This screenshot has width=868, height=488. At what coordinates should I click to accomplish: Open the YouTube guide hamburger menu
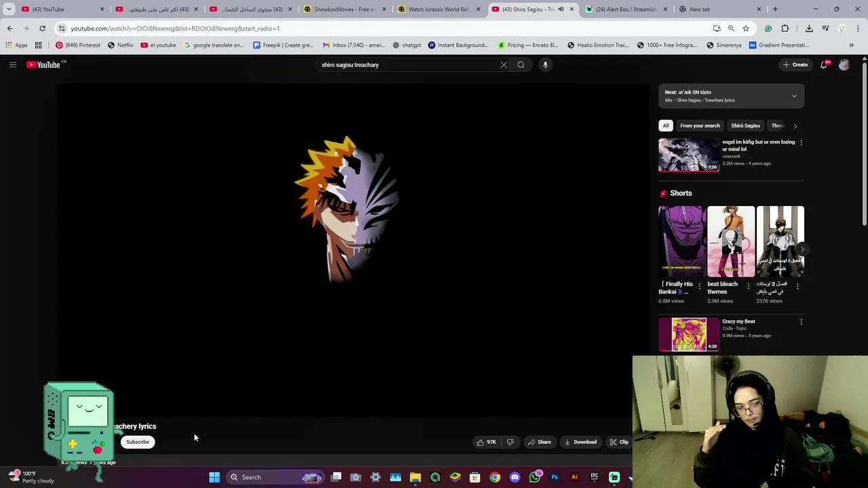coord(12,64)
